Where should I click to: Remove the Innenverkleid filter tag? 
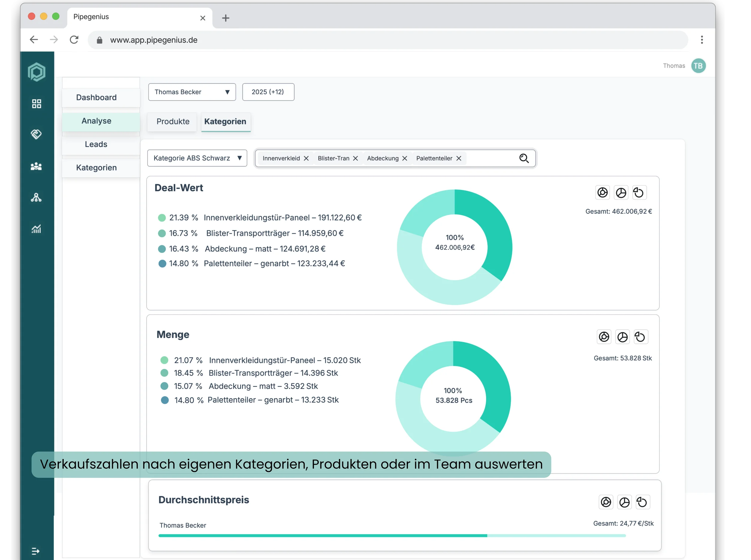[x=306, y=158]
